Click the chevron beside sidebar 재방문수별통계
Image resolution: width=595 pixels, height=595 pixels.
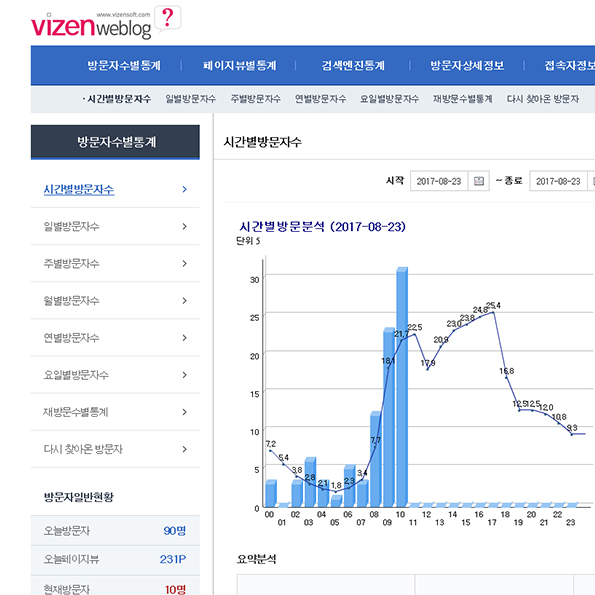coord(184,412)
